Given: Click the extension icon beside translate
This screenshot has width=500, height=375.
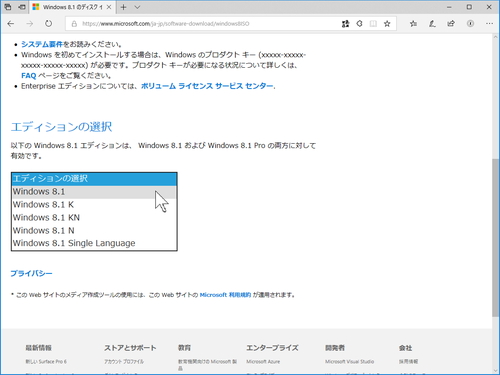Looking at the screenshot, I should pos(359,24).
